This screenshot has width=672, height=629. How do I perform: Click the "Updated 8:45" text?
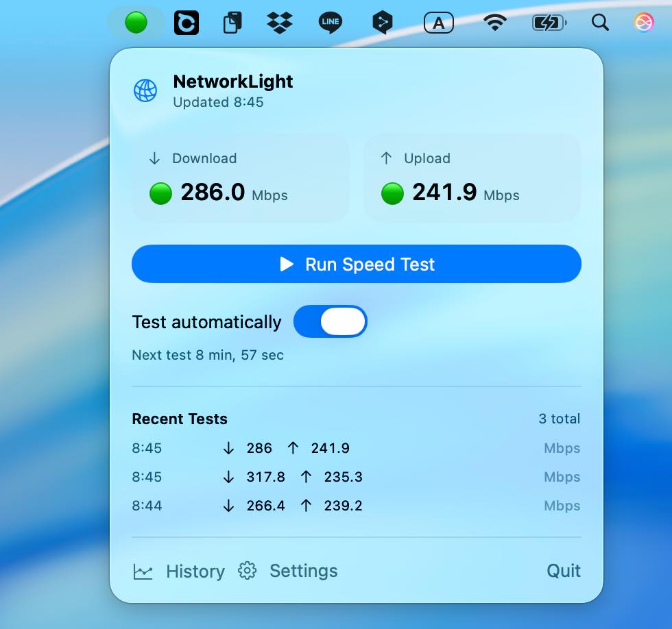(x=218, y=102)
